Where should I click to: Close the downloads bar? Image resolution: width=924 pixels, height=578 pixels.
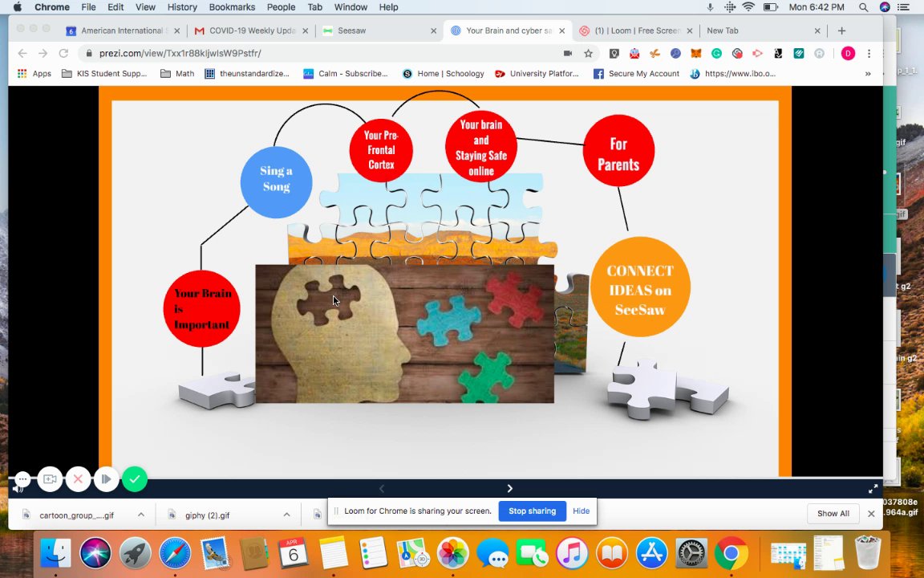coord(871,514)
